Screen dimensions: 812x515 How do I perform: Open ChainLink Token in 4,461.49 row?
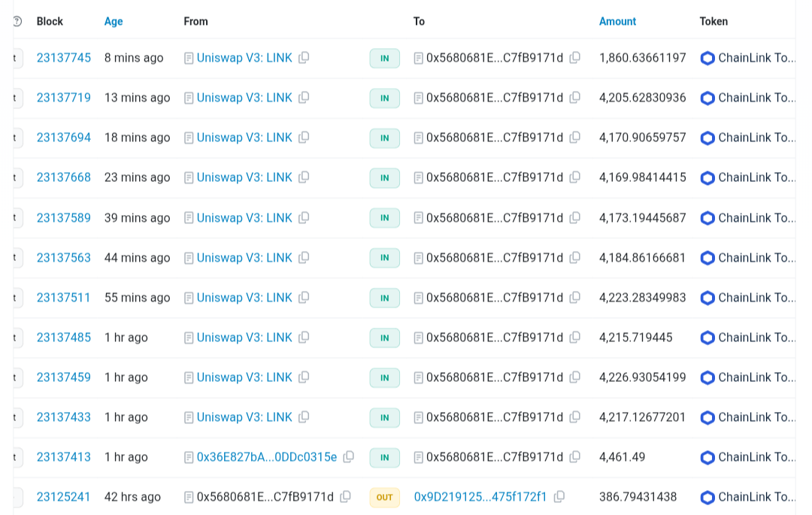[x=757, y=457]
